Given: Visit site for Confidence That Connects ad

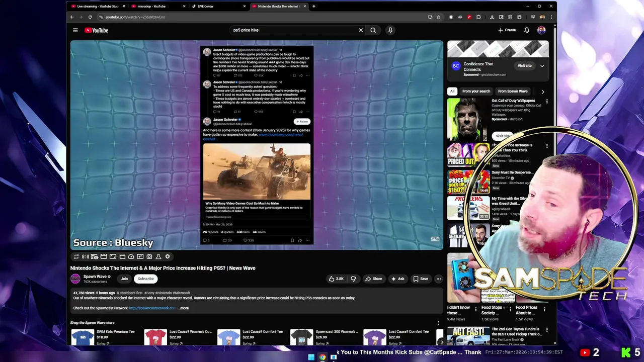Looking at the screenshot, I should pyautogui.click(x=524, y=66).
